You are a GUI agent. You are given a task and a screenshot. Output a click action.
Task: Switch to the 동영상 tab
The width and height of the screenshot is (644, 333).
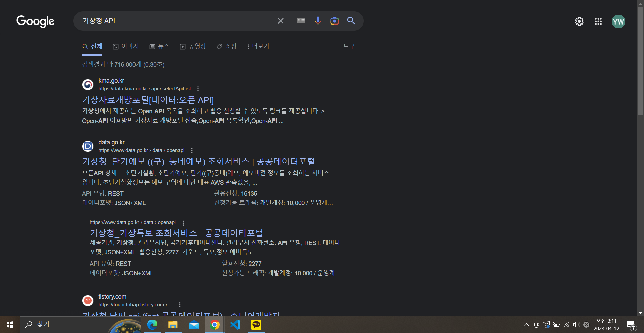coord(193,46)
